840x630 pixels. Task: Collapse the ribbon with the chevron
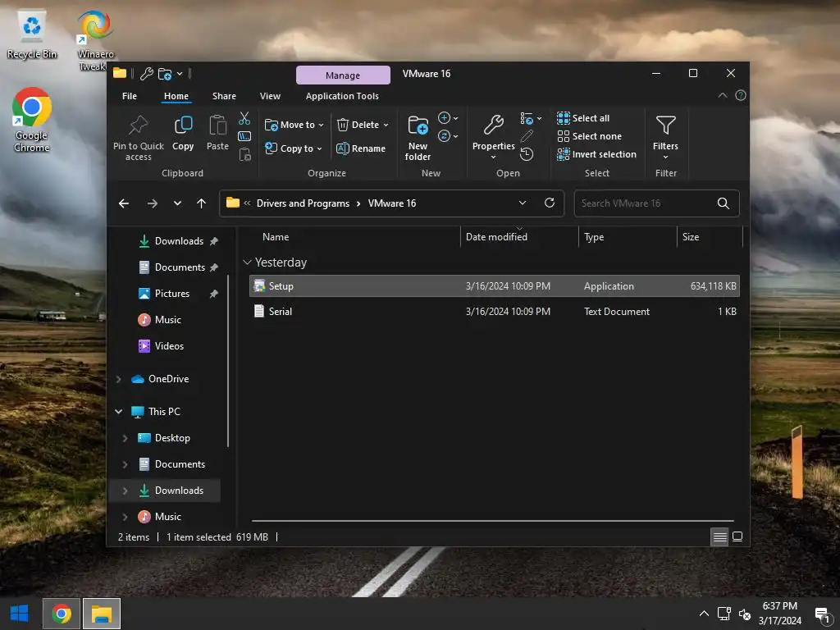pos(722,95)
